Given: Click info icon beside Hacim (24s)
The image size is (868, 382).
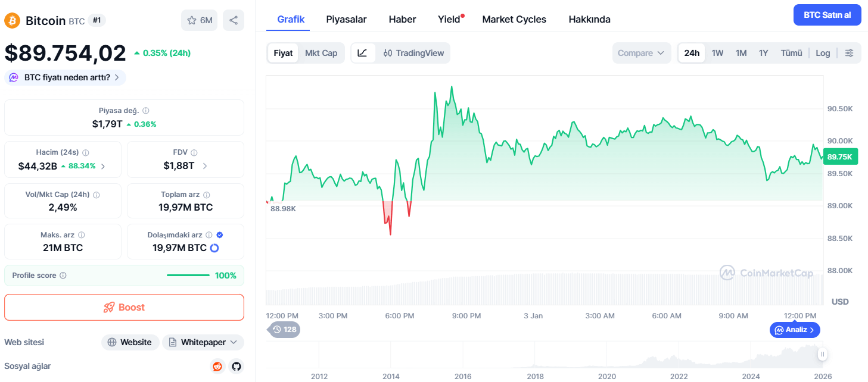Looking at the screenshot, I should click(85, 152).
